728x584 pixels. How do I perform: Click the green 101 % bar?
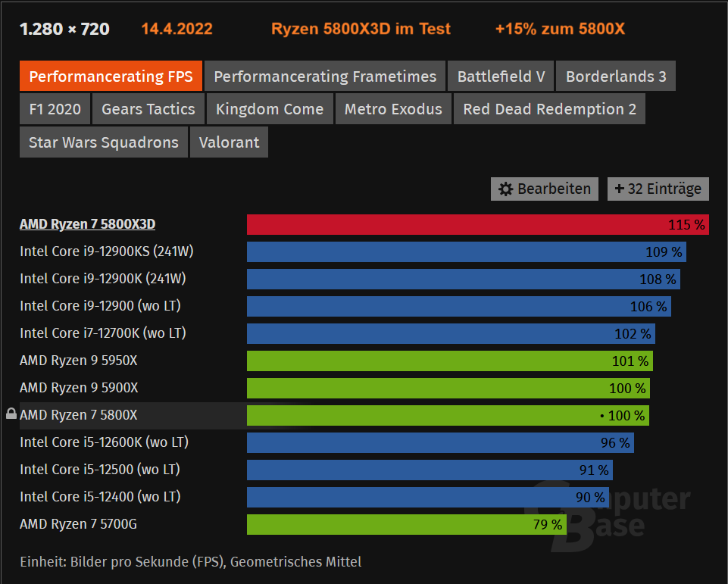(450, 361)
